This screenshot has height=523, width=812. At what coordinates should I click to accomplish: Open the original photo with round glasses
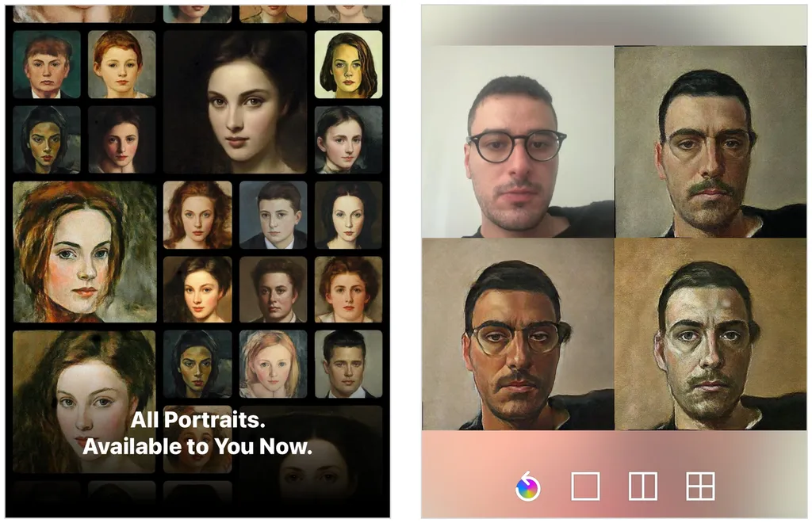[518, 141]
